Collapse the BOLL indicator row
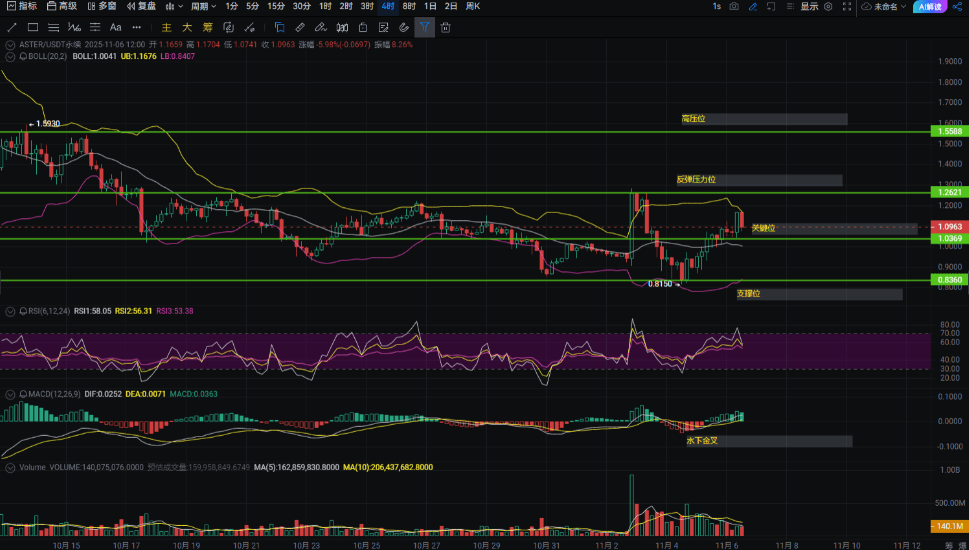969x550 pixels. [10, 56]
